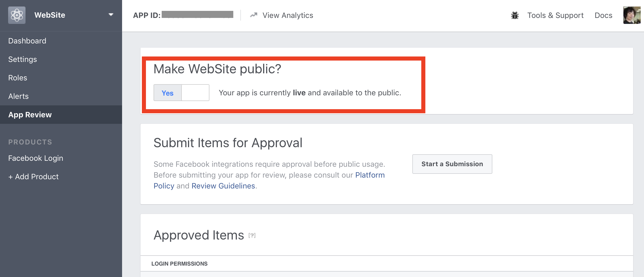Open the Review Guidelines link
Viewport: 644px width, 277px height.
223,186
